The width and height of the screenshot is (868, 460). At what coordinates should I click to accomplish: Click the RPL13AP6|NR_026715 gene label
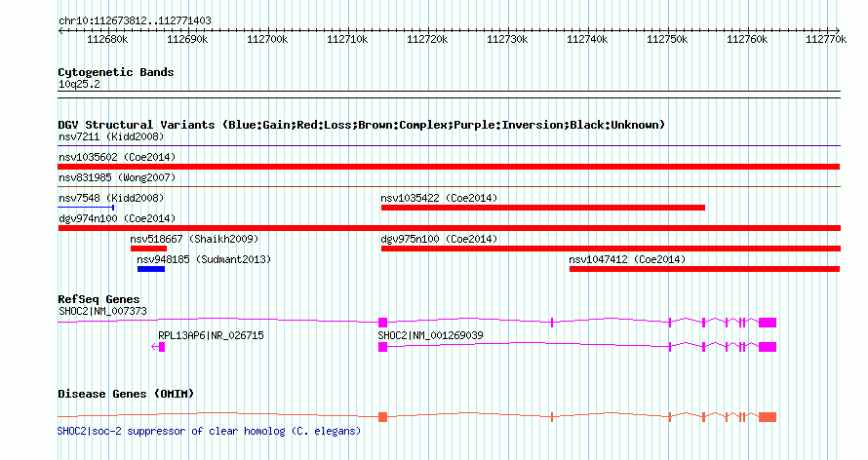(211, 335)
